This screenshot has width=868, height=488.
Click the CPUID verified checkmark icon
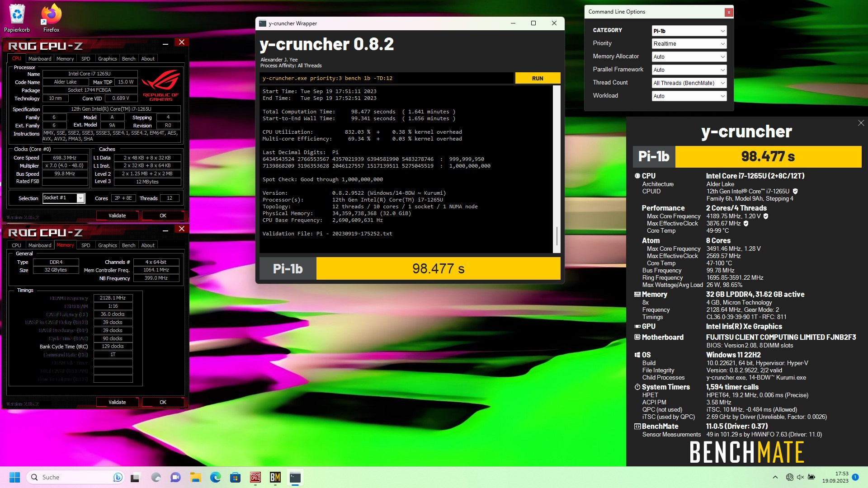tap(795, 192)
